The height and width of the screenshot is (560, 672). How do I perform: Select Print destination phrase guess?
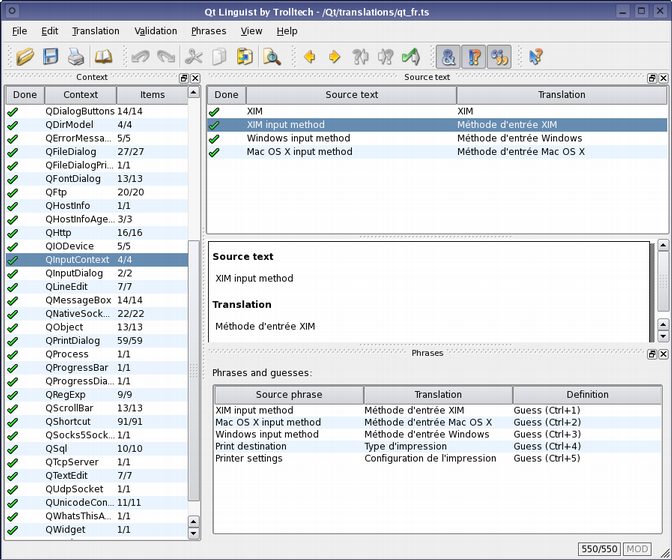(251, 447)
